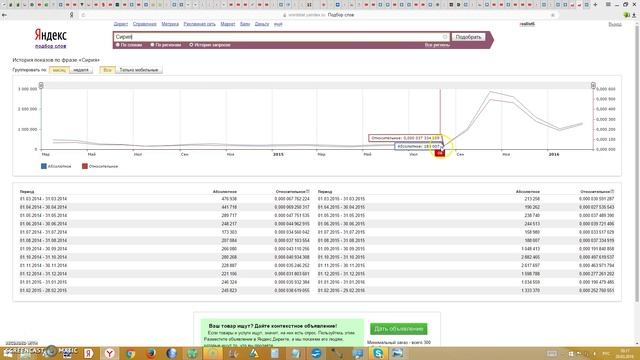Viewport: 640px width, 360px height.
Task: Click the Подобрать button
Action: click(468, 37)
